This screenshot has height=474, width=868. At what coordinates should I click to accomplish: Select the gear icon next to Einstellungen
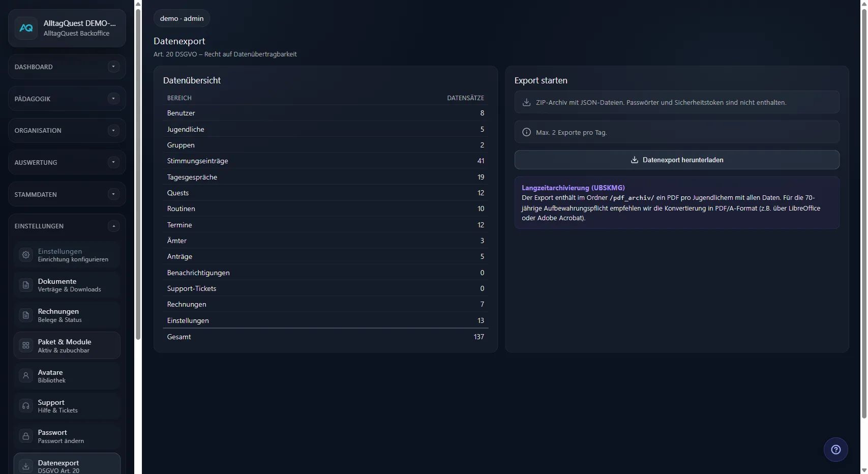click(25, 255)
